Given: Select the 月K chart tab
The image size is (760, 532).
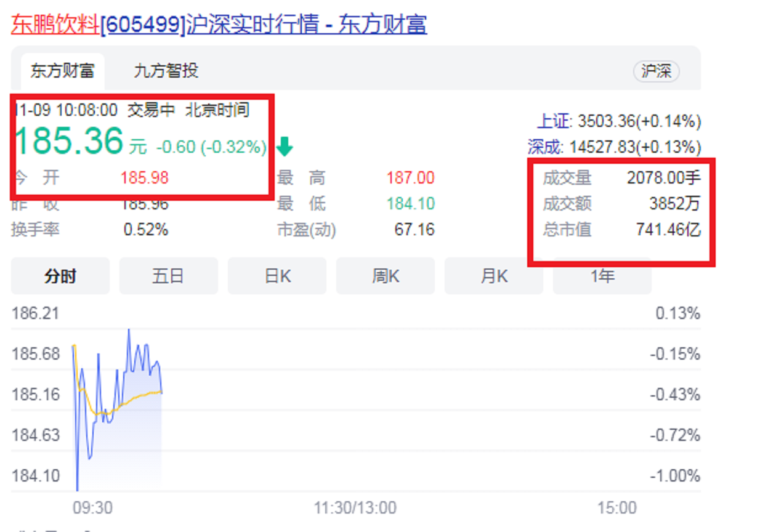Looking at the screenshot, I should [494, 276].
